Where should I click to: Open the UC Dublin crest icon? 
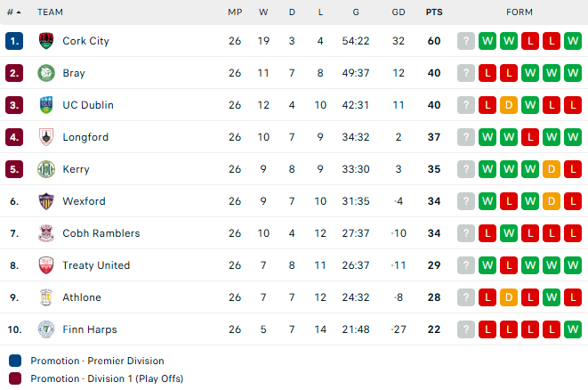pyautogui.click(x=46, y=105)
